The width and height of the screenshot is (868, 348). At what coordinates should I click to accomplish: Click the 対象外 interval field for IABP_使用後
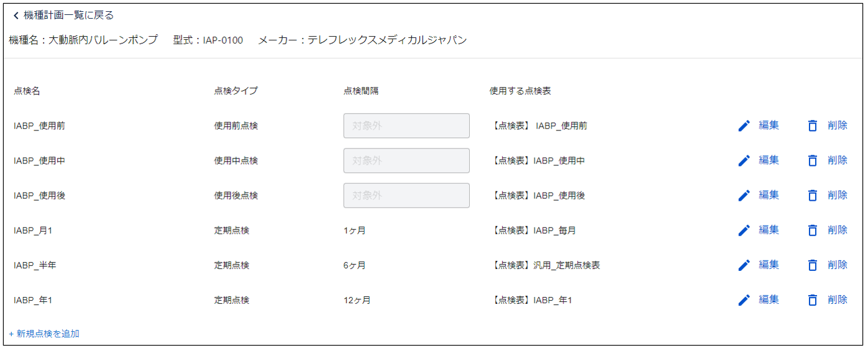[x=406, y=195]
